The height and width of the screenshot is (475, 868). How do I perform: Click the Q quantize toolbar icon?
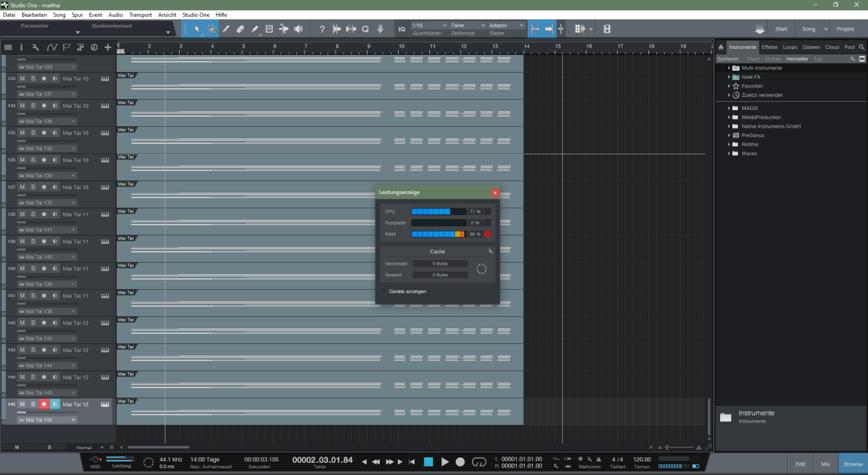tap(365, 29)
